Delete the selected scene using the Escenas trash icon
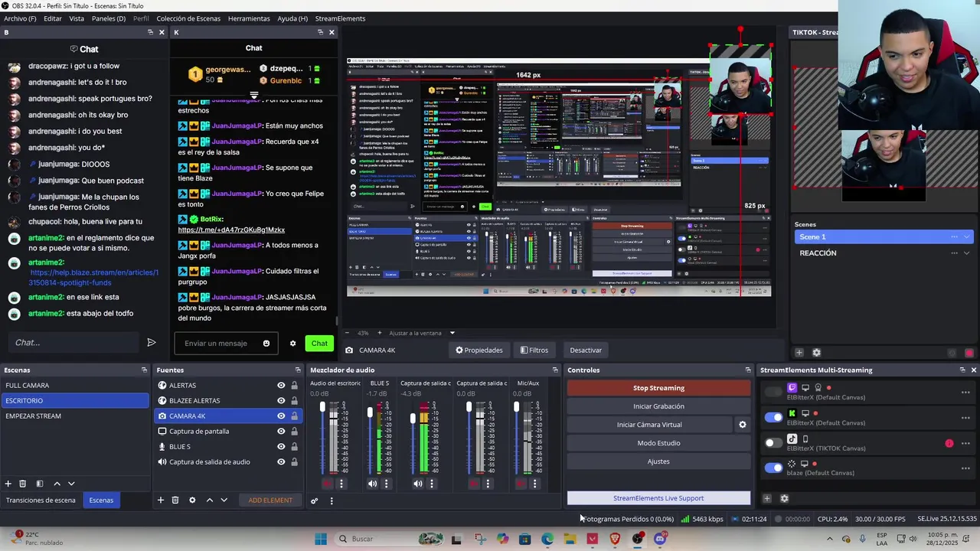This screenshot has width=980, height=551. (x=23, y=484)
